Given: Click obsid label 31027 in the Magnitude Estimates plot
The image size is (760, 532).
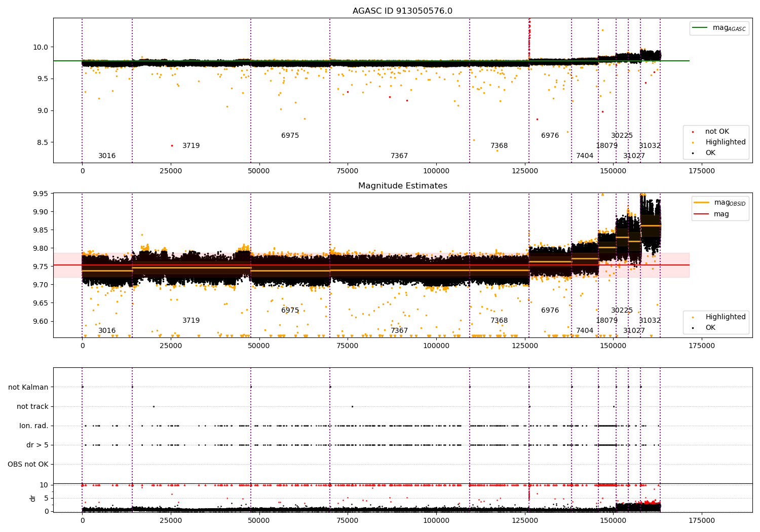Looking at the screenshot, I should pos(634,331).
